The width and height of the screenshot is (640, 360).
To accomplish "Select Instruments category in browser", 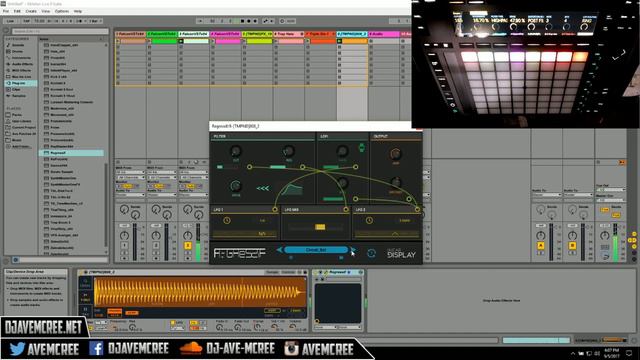I will click(x=21, y=58).
